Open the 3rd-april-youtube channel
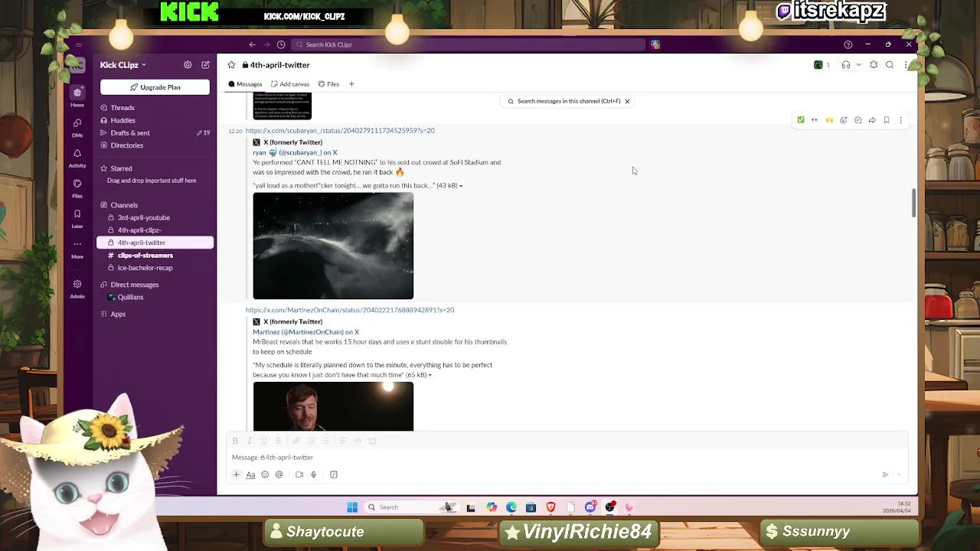The height and width of the screenshot is (551, 980). pos(143,217)
